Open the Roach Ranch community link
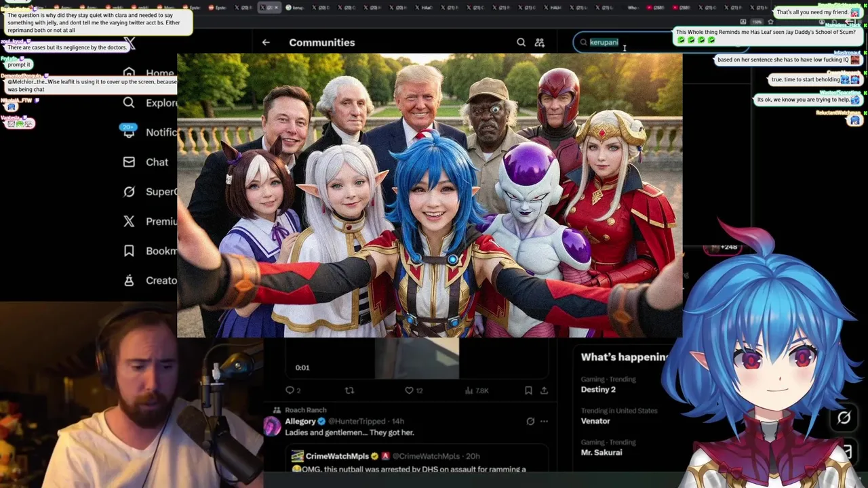 [305, 410]
